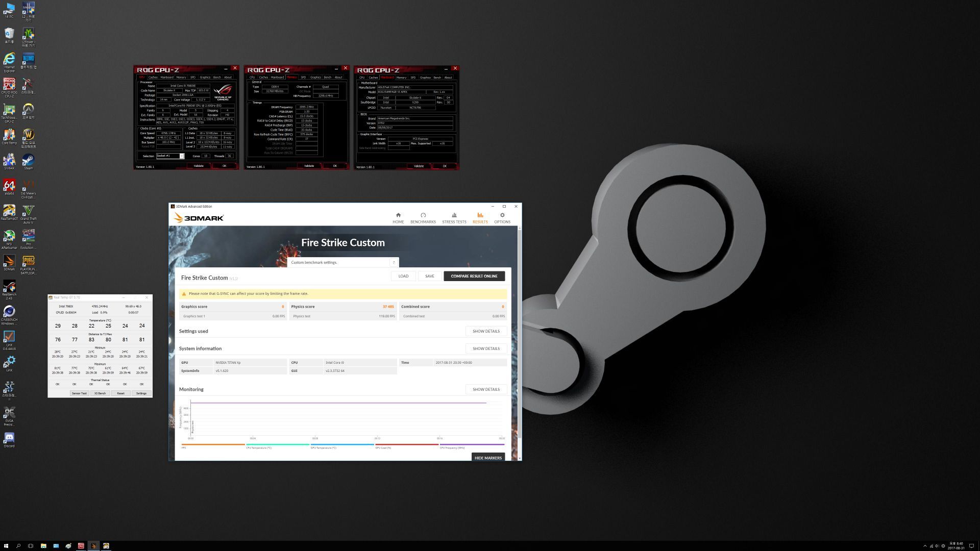
Task: Switch to Caches tab in first CPU-Z
Action: (153, 78)
